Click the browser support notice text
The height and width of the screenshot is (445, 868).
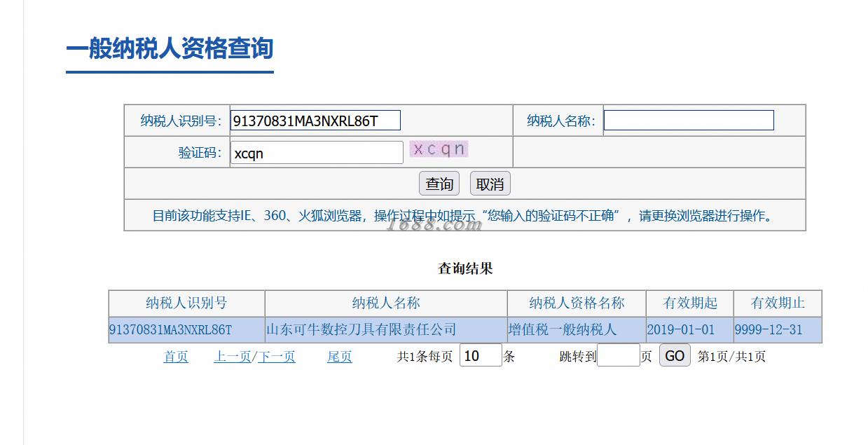point(464,215)
